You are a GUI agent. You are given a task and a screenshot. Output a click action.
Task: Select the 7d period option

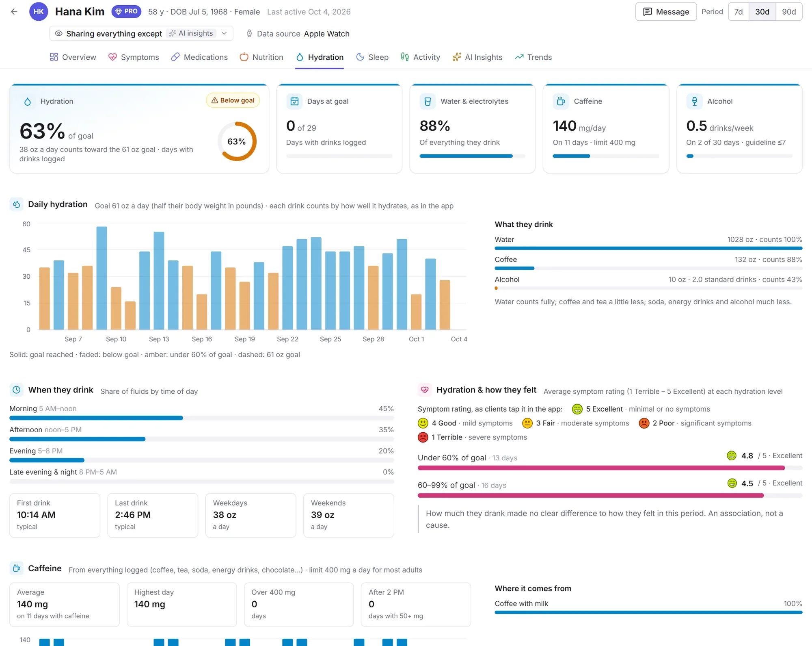point(739,12)
